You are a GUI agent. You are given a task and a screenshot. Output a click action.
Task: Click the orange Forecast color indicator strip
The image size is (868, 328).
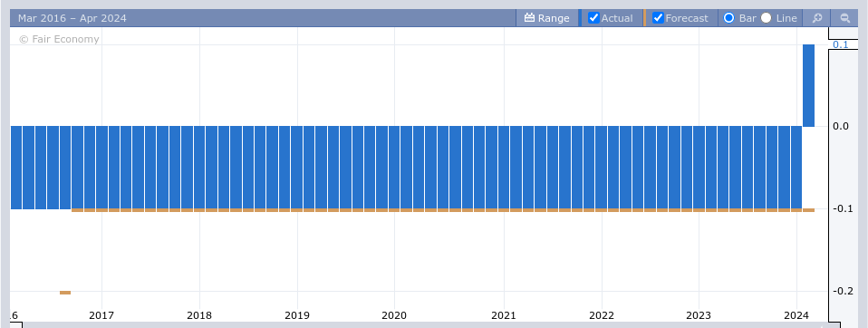pyautogui.click(x=644, y=18)
